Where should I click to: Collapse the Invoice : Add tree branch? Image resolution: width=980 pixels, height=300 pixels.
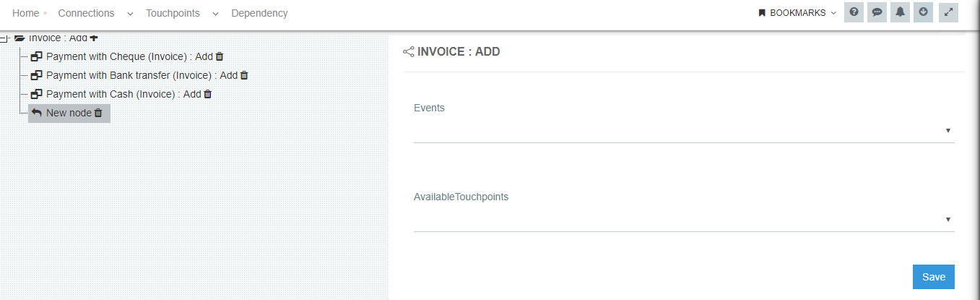coord(5,39)
